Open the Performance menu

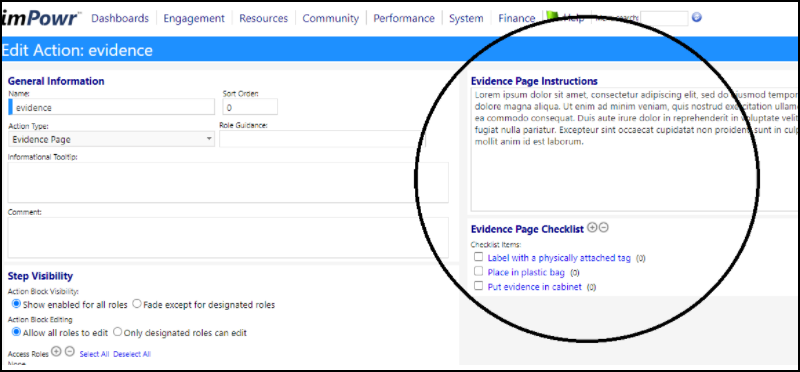pos(404,18)
